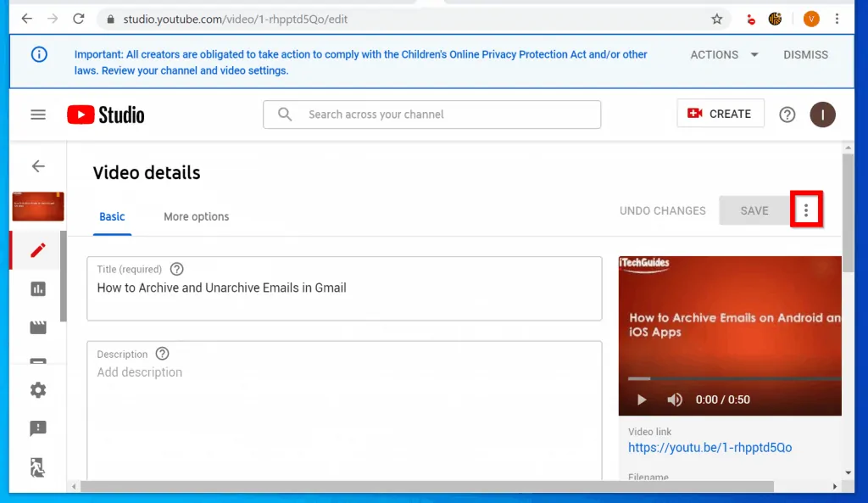Click the Send feedback icon in sidebar
Image resolution: width=868 pixels, height=503 pixels.
[x=38, y=428]
